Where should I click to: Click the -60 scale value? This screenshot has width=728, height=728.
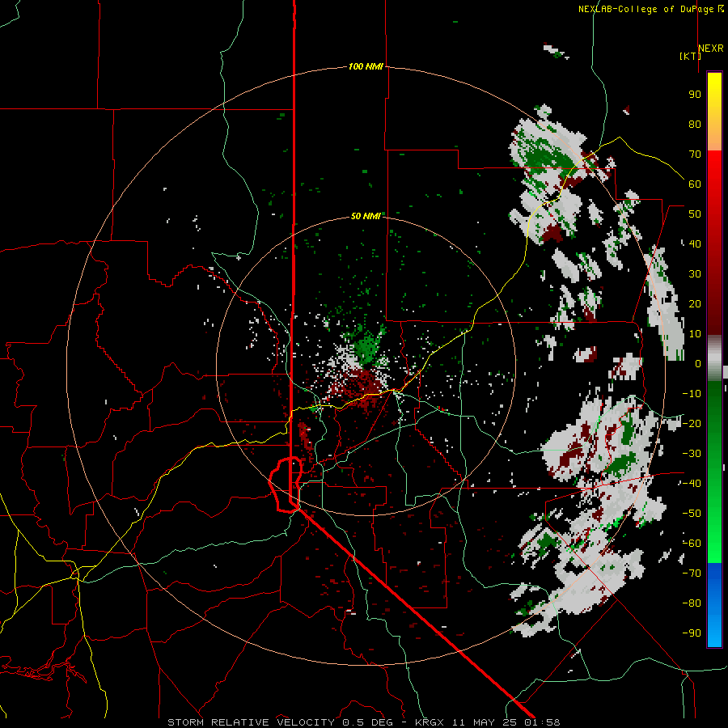(x=692, y=544)
